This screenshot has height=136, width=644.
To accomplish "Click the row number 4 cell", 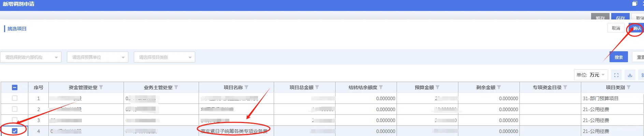I will pos(39,131).
